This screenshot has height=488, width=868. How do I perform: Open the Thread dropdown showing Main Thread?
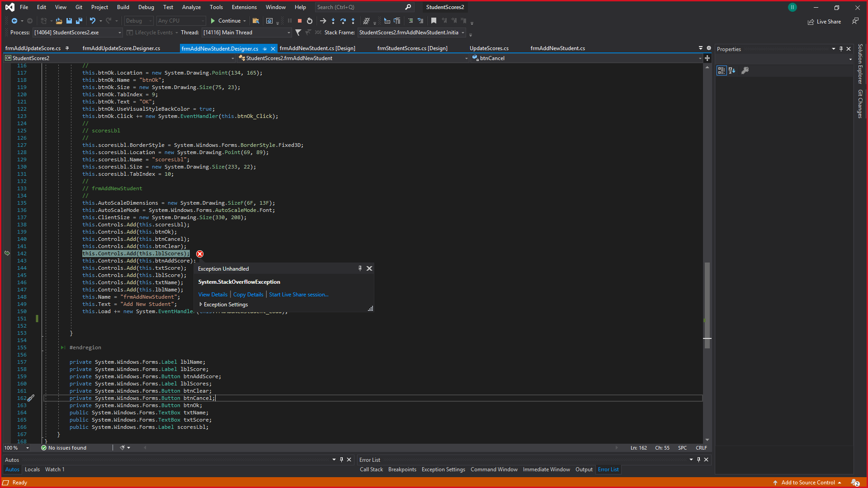pos(288,33)
